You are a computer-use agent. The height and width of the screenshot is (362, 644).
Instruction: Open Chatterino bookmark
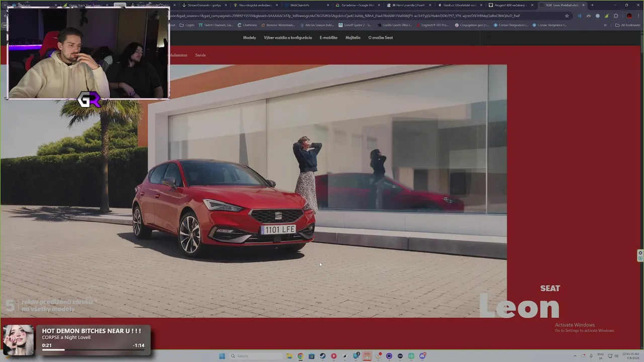[247, 25]
